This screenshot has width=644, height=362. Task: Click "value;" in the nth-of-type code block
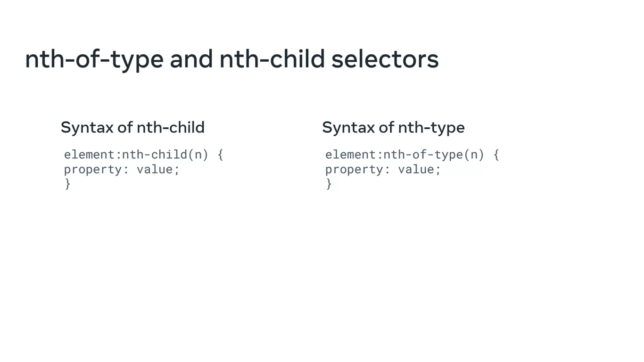pos(419,169)
